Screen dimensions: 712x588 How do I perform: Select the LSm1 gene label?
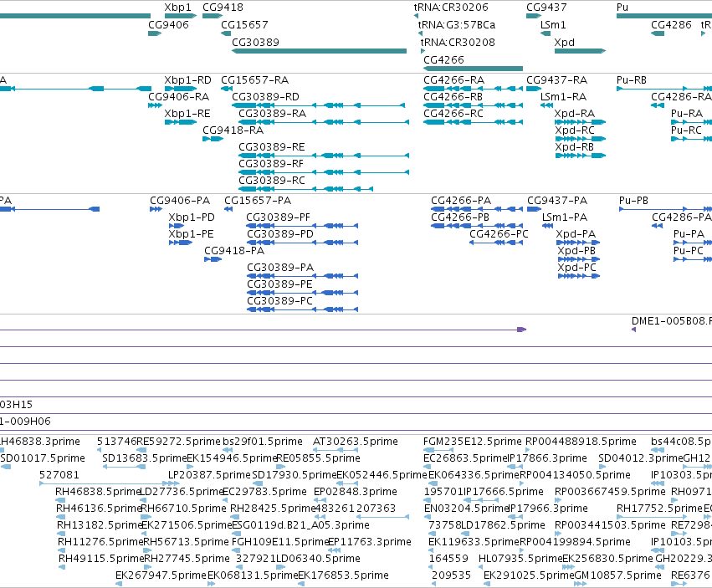553,25
